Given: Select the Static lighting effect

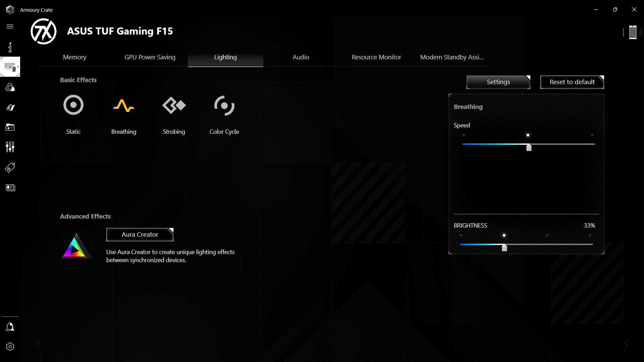Looking at the screenshot, I should [x=73, y=105].
